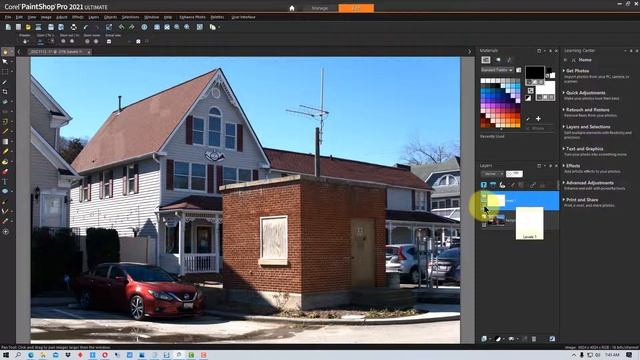Viewport: 640px width, 360px height.
Task: Open the Image menu
Action: [x=46, y=17]
